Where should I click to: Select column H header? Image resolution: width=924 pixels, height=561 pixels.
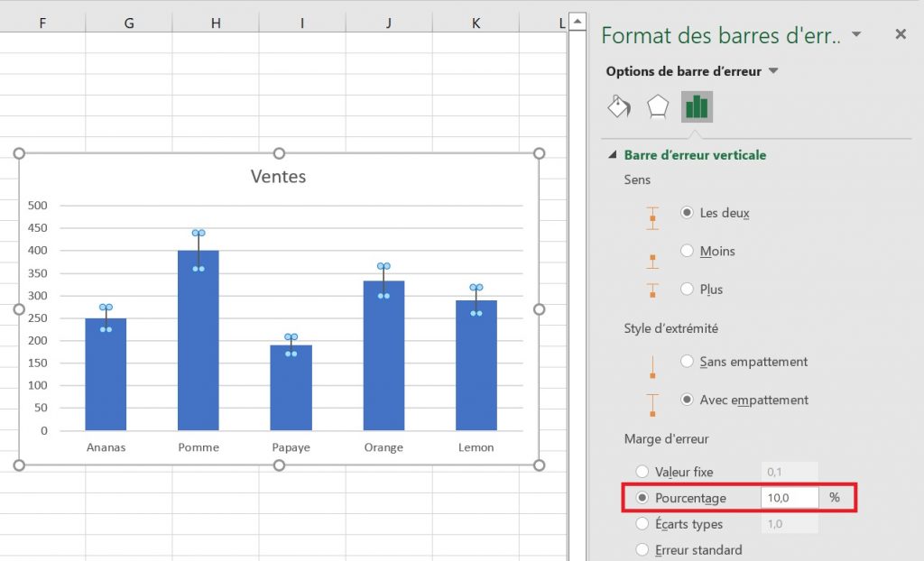click(x=216, y=23)
